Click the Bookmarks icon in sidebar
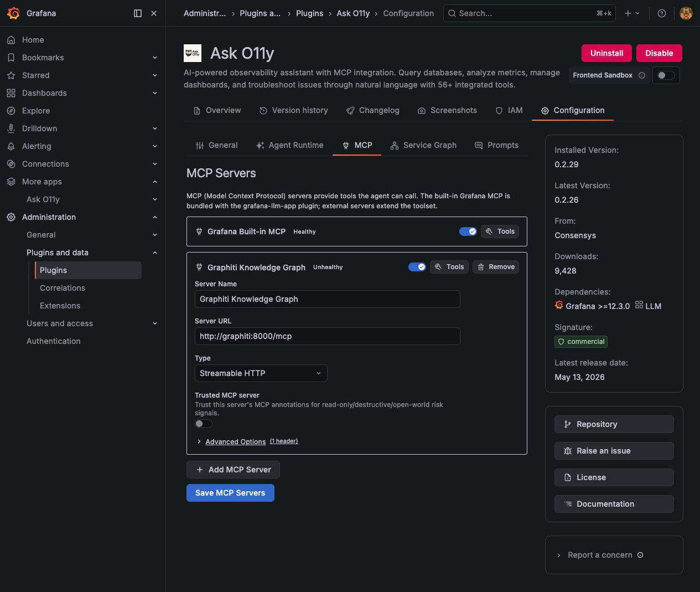This screenshot has height=592, width=700. [x=11, y=58]
